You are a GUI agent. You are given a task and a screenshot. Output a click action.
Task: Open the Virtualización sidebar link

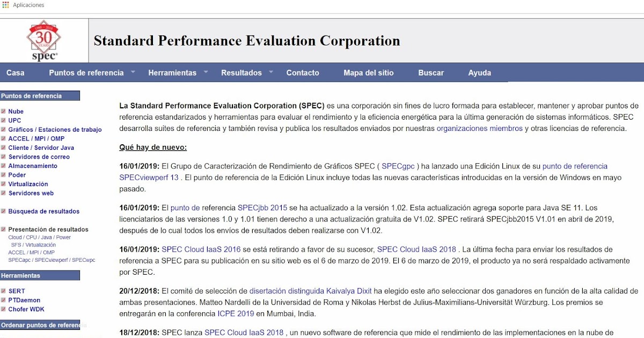(28, 184)
